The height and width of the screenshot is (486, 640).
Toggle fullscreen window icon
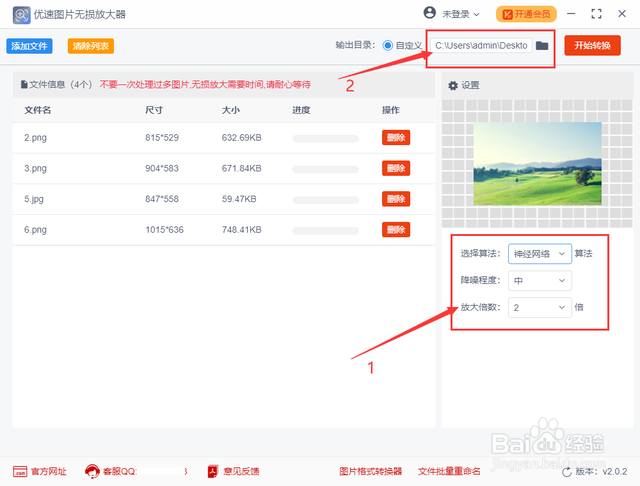click(x=596, y=14)
